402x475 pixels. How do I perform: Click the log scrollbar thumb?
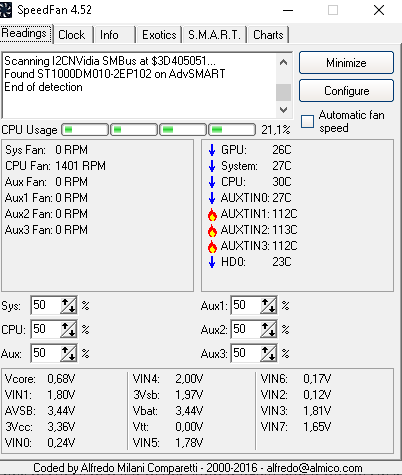[283, 92]
